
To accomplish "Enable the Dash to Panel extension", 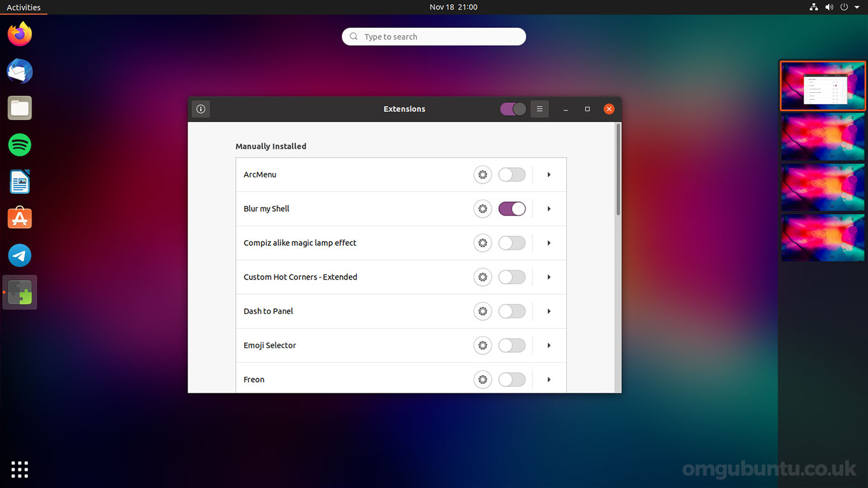I will 512,311.
